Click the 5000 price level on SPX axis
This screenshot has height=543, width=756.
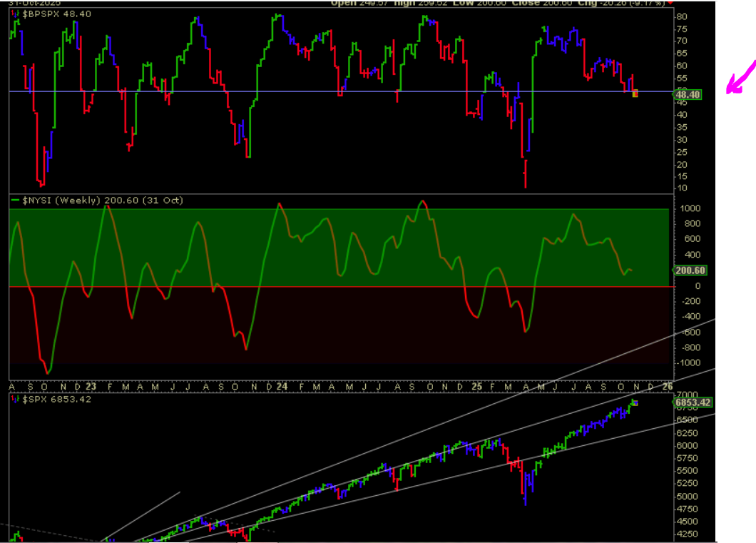point(687,496)
